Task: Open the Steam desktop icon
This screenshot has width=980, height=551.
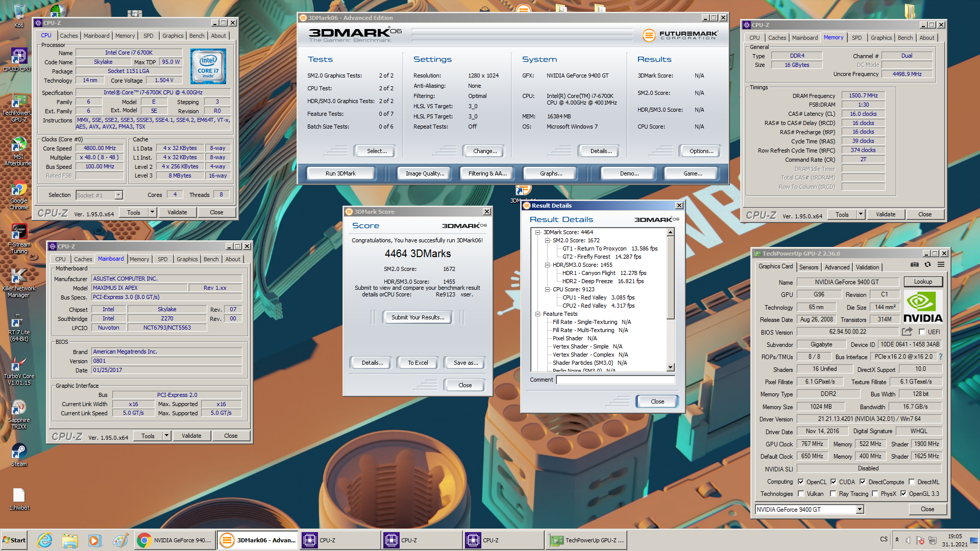Action: (18, 455)
